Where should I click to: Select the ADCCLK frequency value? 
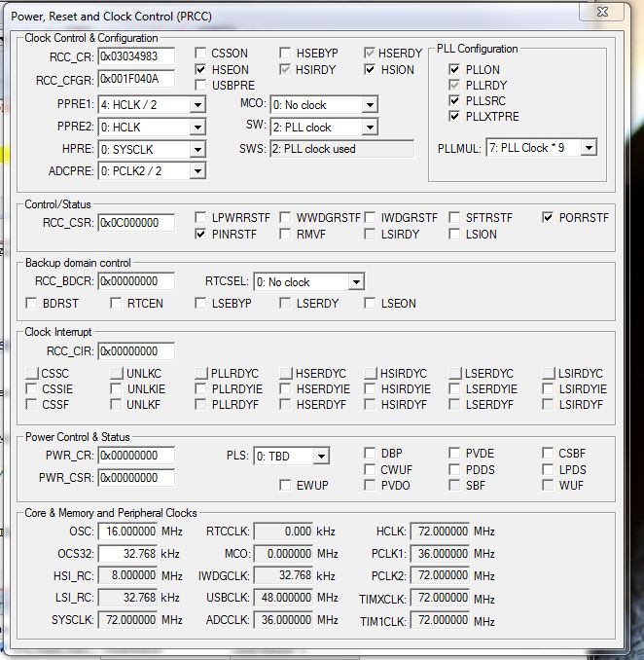283,619
